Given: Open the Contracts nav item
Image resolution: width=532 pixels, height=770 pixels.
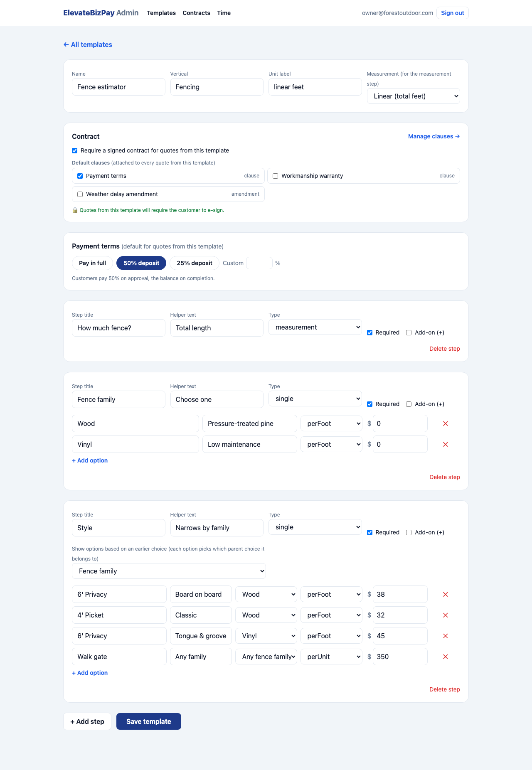Looking at the screenshot, I should [196, 13].
